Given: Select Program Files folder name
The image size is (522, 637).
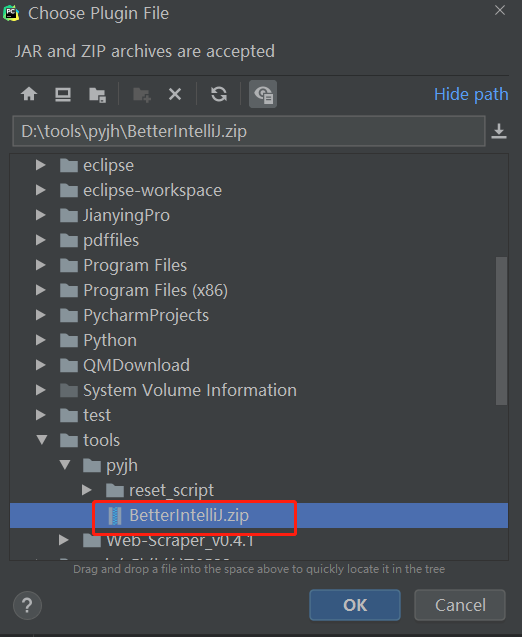Looking at the screenshot, I should pos(135,265).
